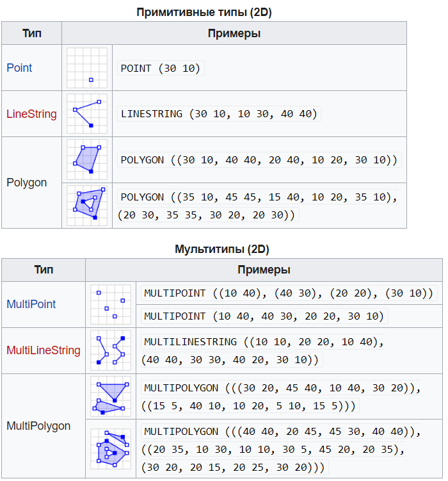The image size is (448, 481).
Task: Click the LINESTRING example code text
Action: tap(219, 114)
